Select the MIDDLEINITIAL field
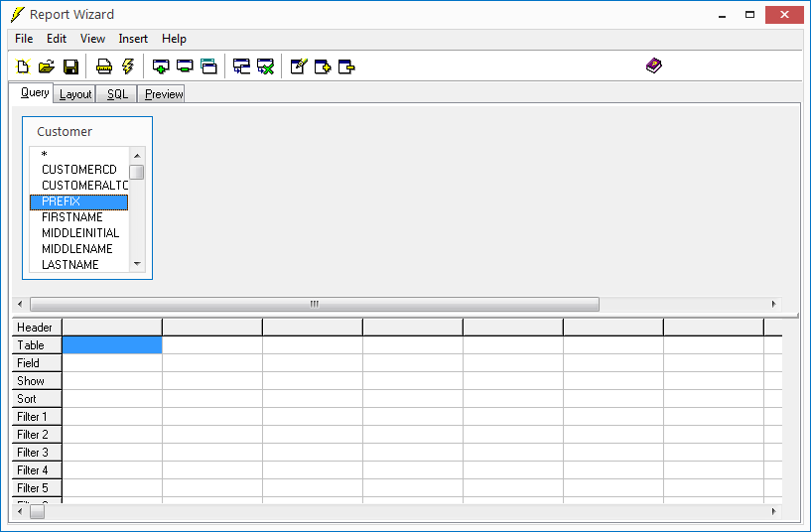811x532 pixels. pos(78,233)
